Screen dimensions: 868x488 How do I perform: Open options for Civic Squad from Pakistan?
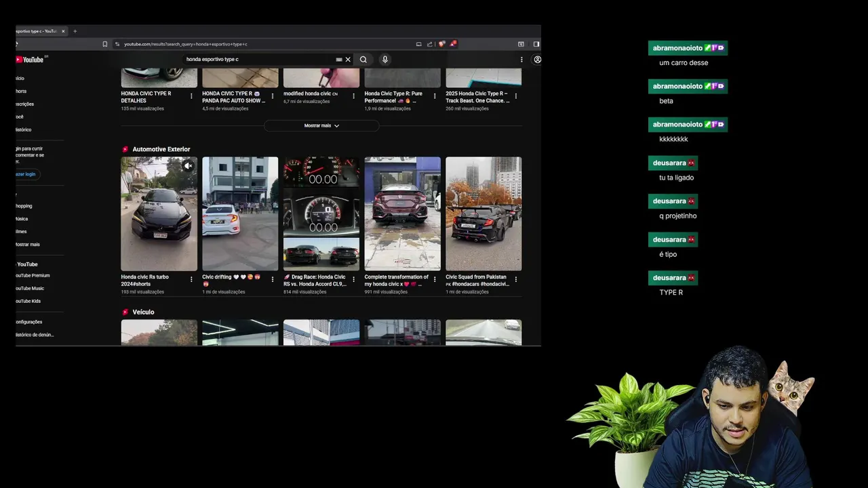(x=516, y=279)
